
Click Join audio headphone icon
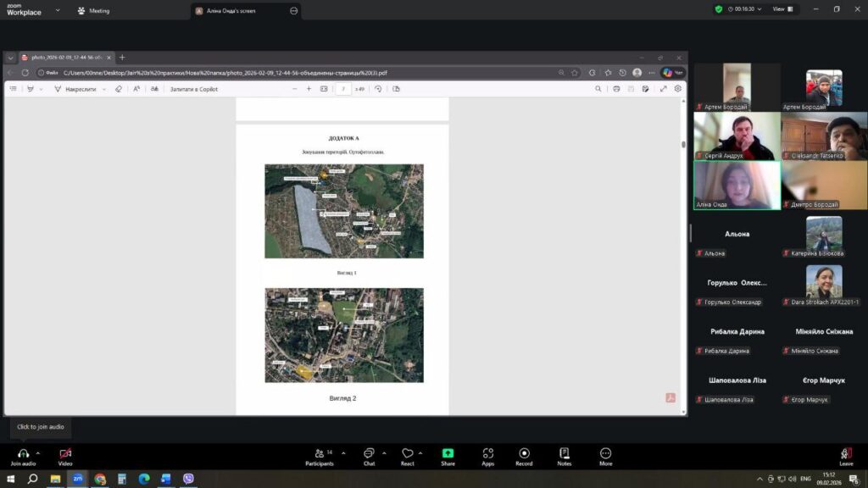click(23, 453)
